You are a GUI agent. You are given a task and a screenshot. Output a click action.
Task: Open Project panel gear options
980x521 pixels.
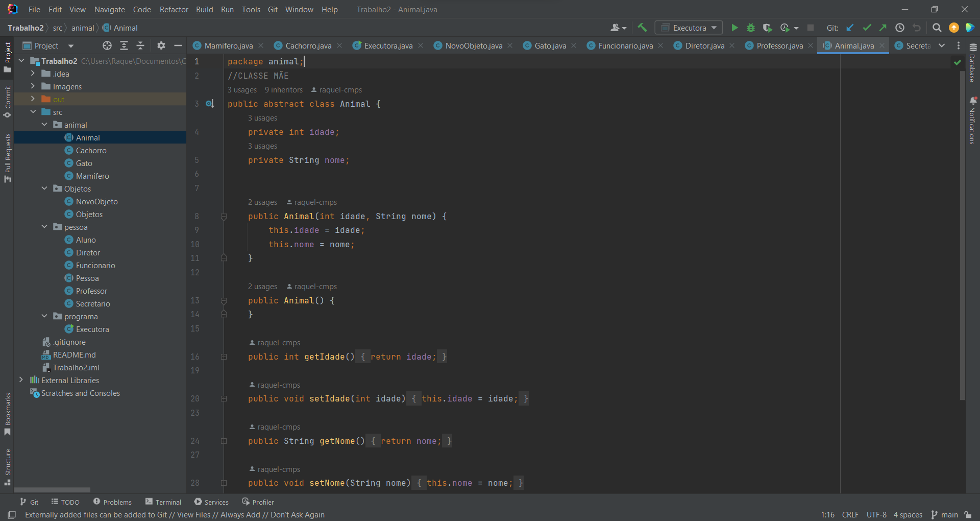(x=161, y=45)
